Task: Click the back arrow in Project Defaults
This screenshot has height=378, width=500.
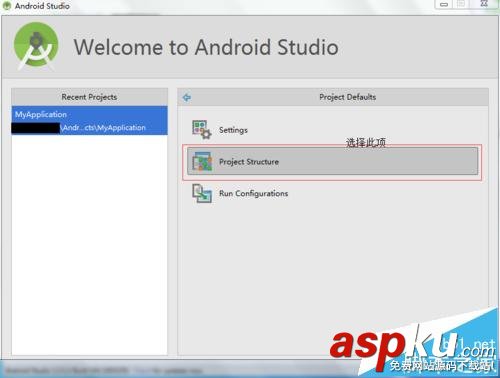Action: (187, 97)
